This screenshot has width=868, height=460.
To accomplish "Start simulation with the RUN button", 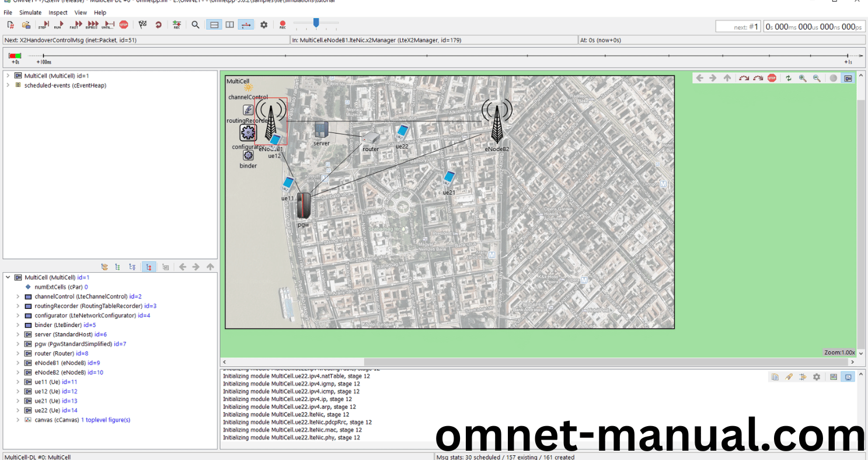I will coord(58,25).
